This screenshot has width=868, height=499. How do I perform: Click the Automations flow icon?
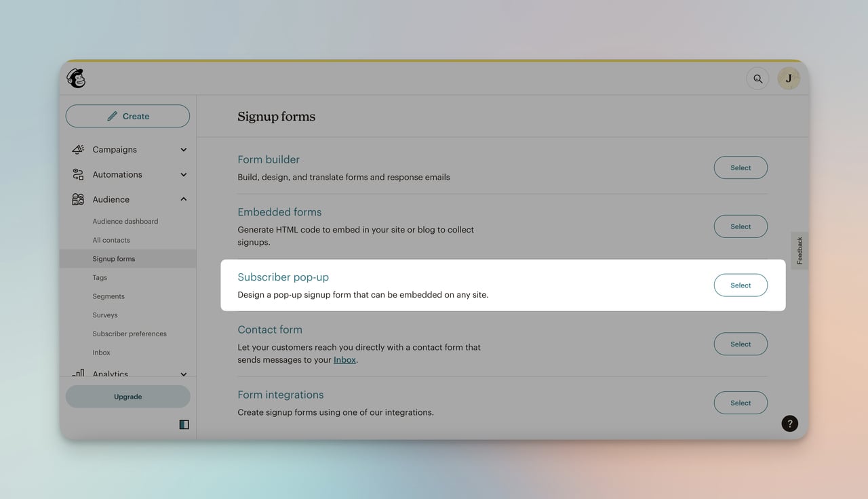point(78,174)
